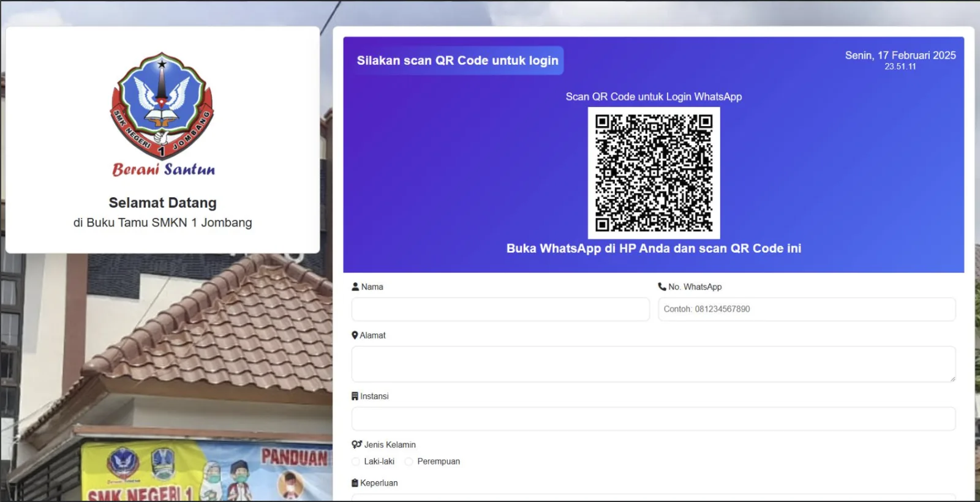
Task: Click the person icon beside Nama
Action: click(355, 287)
